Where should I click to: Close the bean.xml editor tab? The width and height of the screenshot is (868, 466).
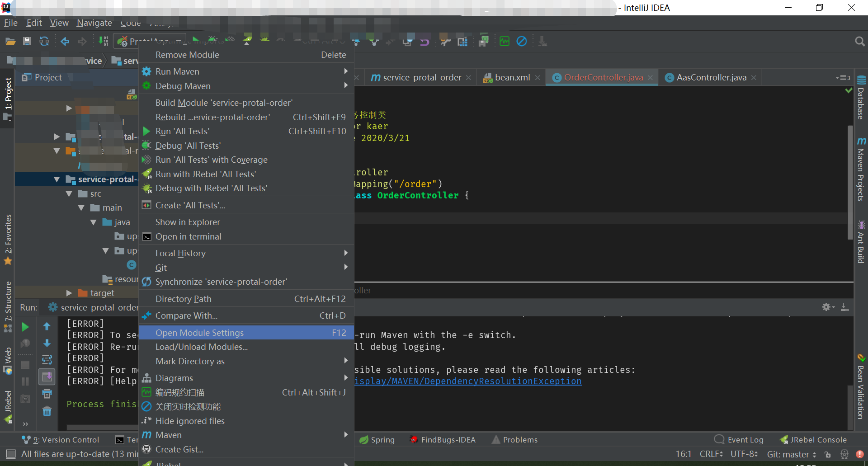coord(538,78)
